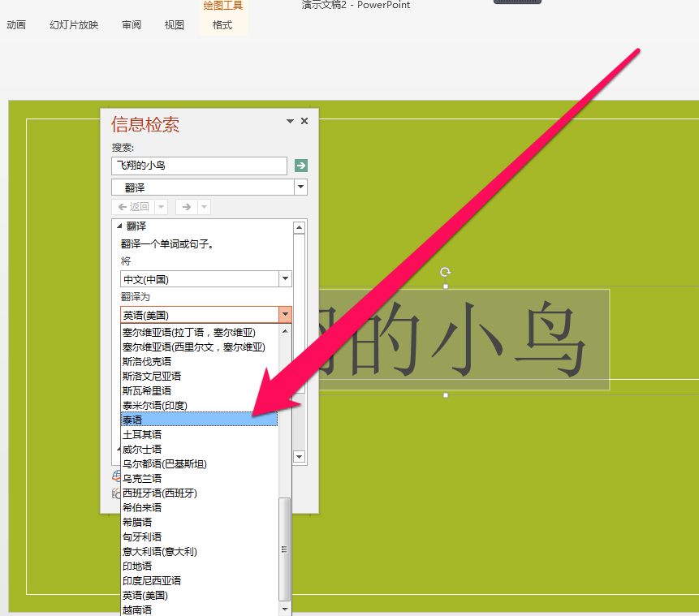Close the 信息检索 task pane

[x=304, y=121]
